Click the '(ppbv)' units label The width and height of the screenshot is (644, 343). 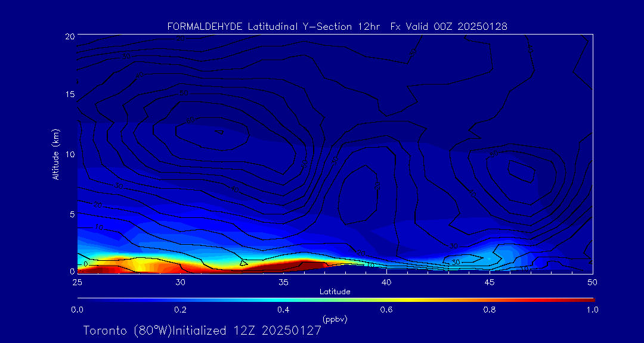click(x=335, y=319)
